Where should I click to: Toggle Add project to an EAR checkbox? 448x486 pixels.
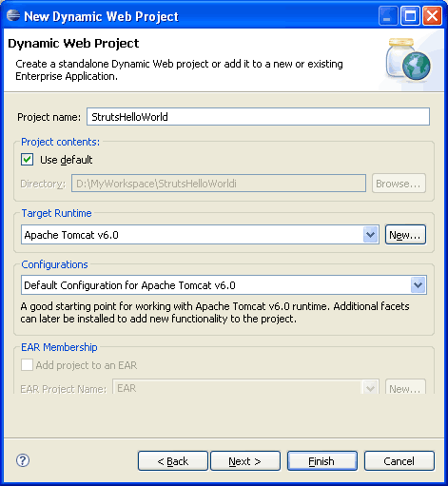[x=27, y=365]
